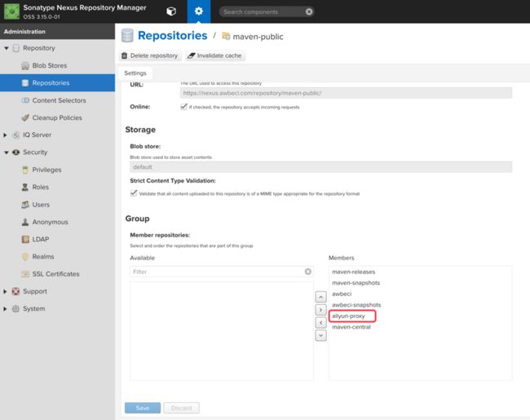This screenshot has height=420, width=530.
Task: Add repository to members with right arrow
Action: pyautogui.click(x=320, y=310)
